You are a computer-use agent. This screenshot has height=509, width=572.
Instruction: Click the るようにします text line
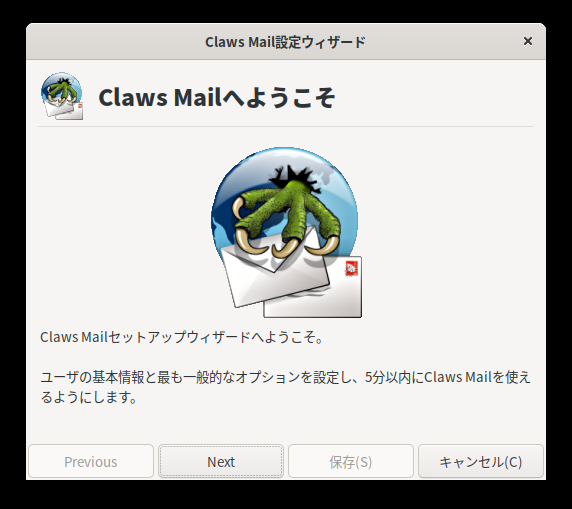pos(88,397)
